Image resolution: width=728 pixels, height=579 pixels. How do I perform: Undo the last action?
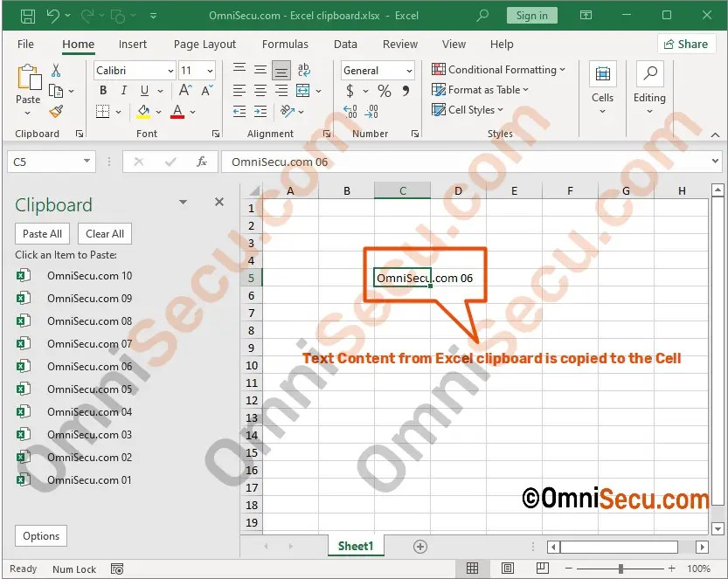click(53, 16)
